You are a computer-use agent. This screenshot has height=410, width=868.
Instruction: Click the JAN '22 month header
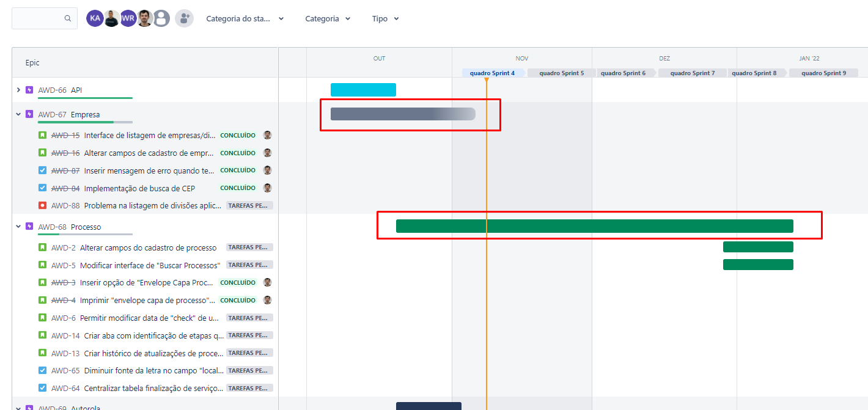tap(809, 59)
